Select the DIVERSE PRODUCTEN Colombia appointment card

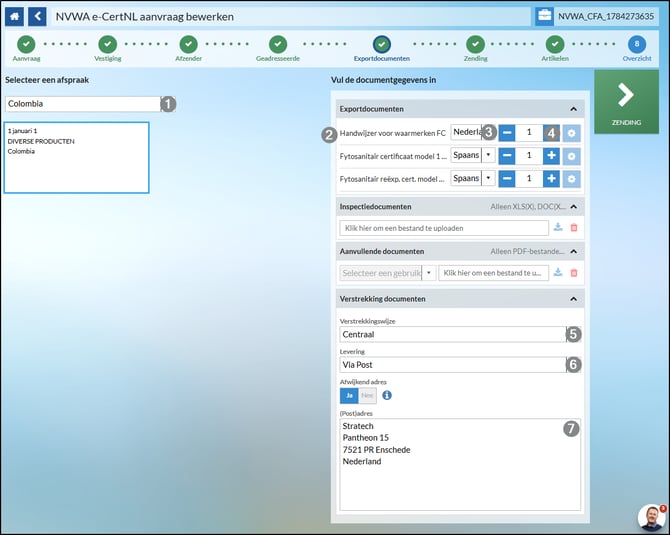click(x=76, y=157)
